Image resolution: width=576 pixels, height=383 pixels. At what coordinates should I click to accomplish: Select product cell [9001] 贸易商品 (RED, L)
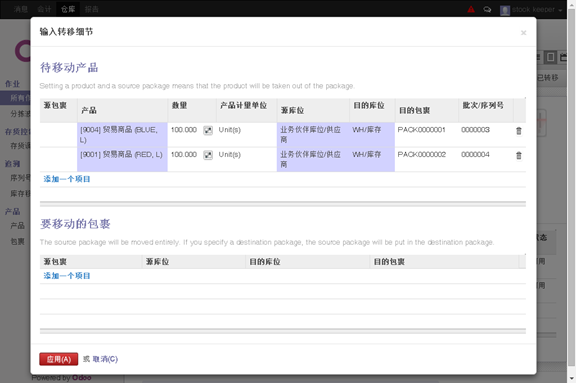coord(122,159)
